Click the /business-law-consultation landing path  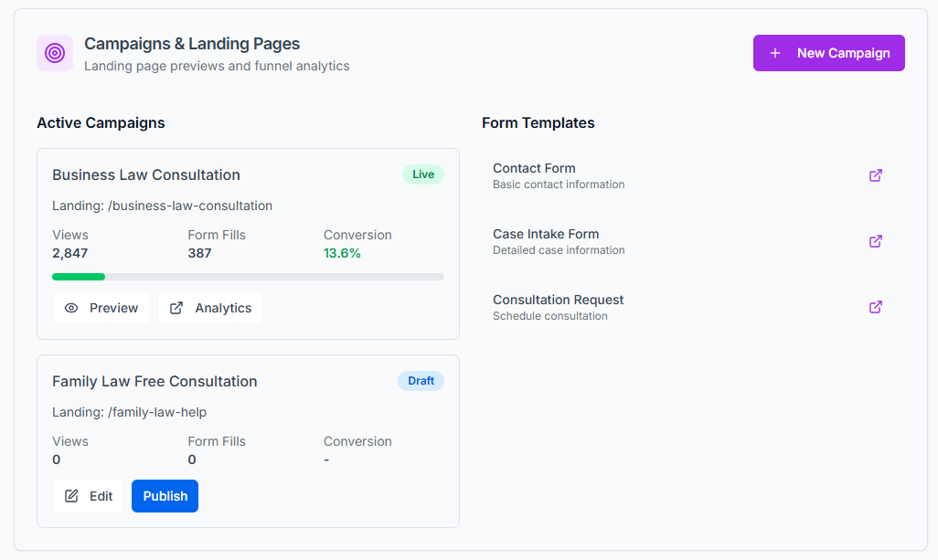[x=190, y=206]
